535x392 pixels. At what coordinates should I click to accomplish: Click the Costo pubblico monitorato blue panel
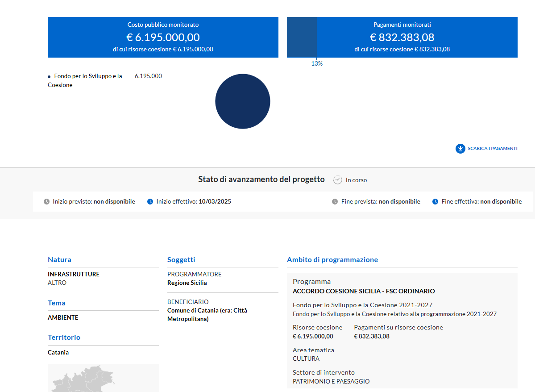click(x=163, y=37)
